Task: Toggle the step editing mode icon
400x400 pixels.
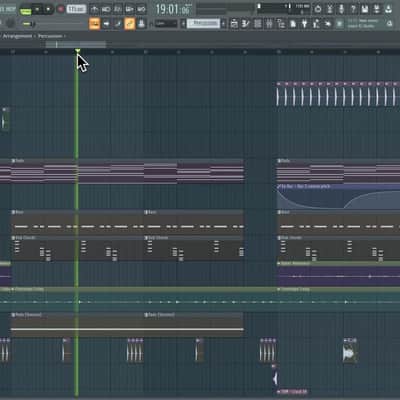Action: 118,24
